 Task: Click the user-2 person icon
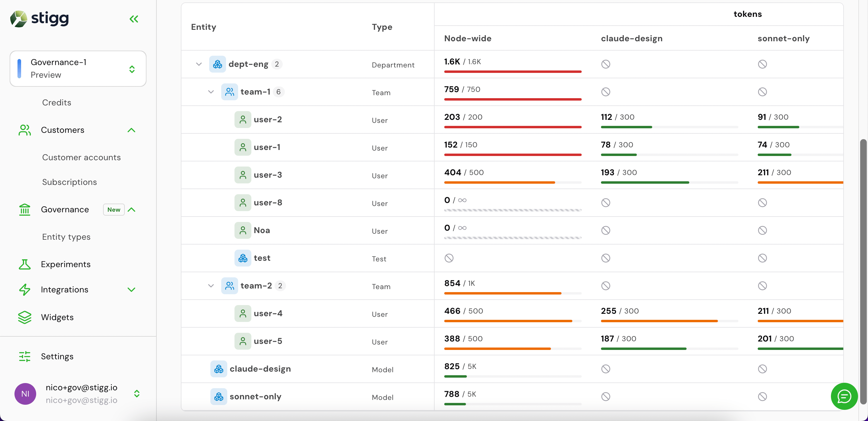pos(243,120)
